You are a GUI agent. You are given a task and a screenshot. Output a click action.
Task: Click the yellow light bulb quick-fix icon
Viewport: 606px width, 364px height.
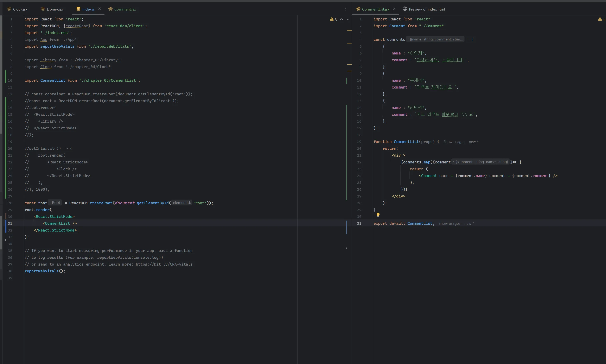tap(378, 215)
